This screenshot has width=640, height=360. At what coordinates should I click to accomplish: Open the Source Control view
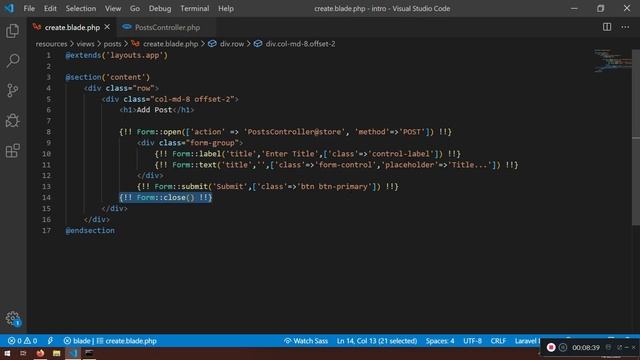point(13,90)
